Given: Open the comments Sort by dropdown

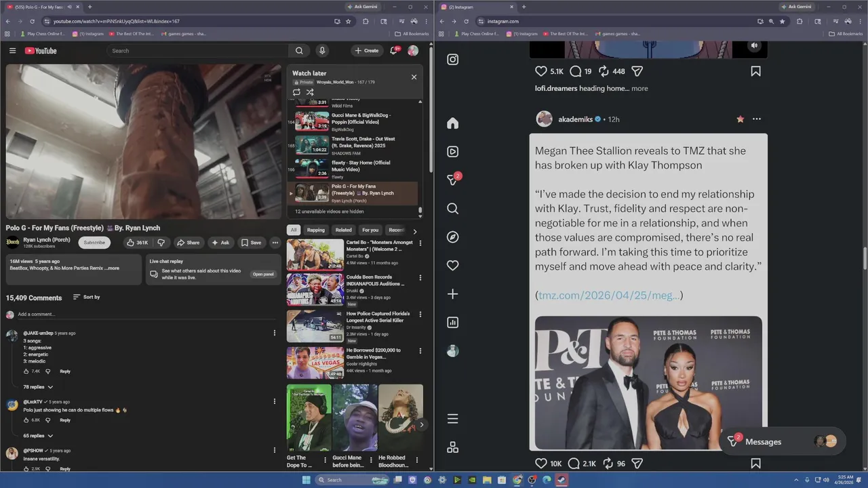Looking at the screenshot, I should [x=86, y=297].
